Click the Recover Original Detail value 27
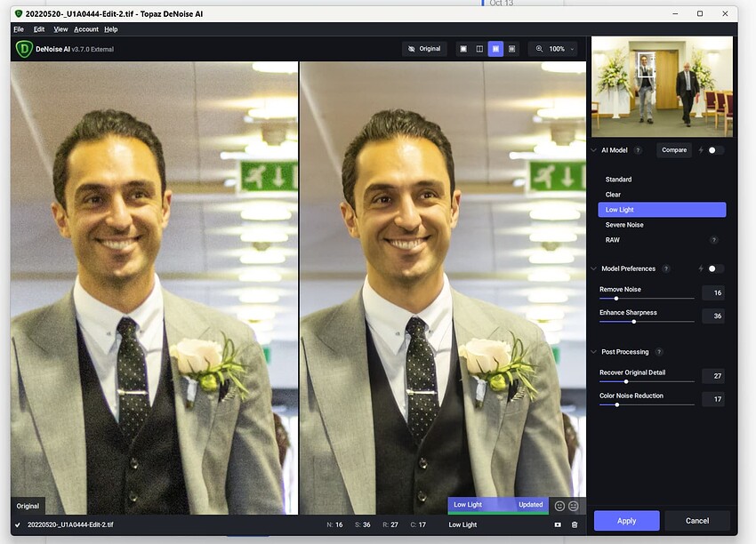Viewport: 756px width, 544px height. pyautogui.click(x=713, y=376)
